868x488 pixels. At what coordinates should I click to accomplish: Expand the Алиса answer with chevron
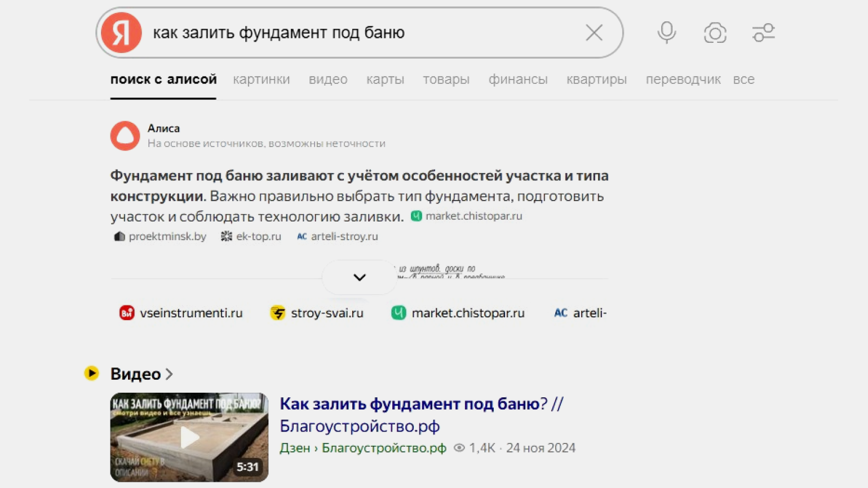click(359, 277)
